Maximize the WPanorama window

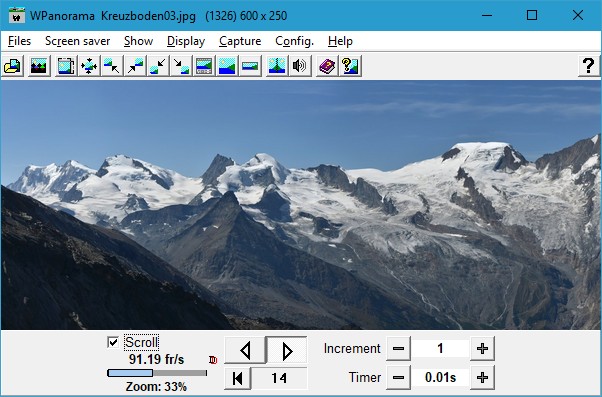pyautogui.click(x=532, y=15)
